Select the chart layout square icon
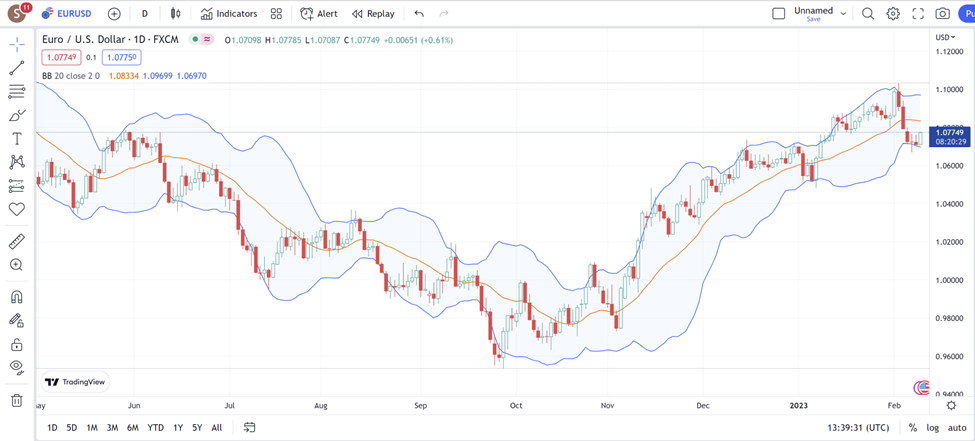 pos(779,13)
